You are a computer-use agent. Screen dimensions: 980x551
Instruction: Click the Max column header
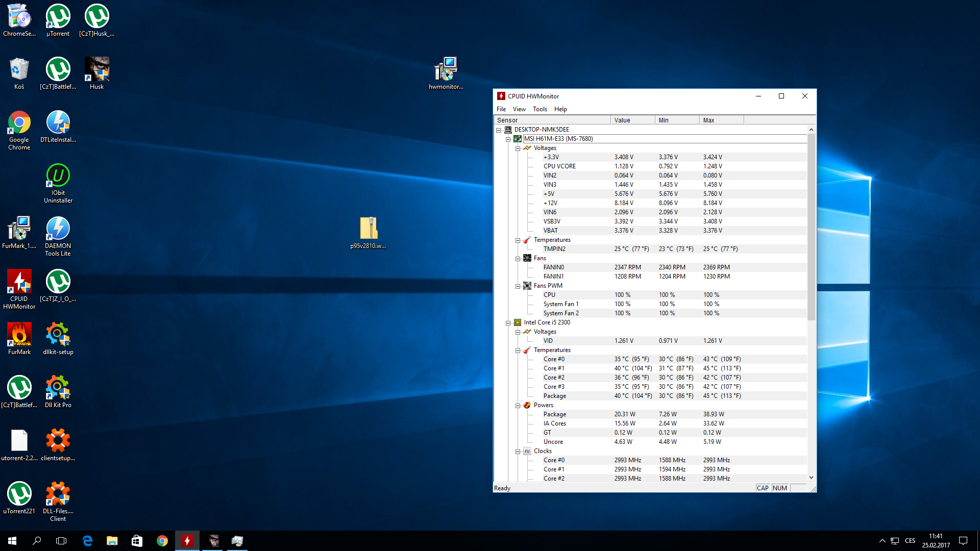pyautogui.click(x=721, y=120)
